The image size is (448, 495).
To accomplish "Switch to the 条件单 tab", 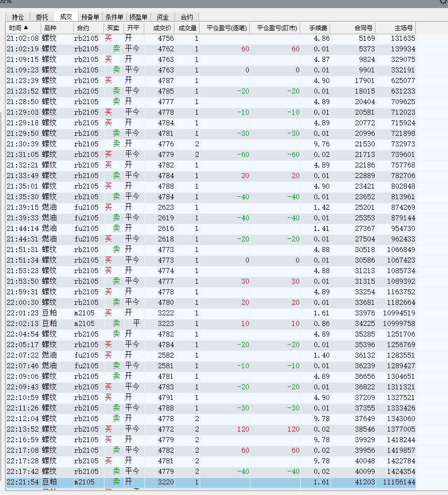I will tap(114, 17).
